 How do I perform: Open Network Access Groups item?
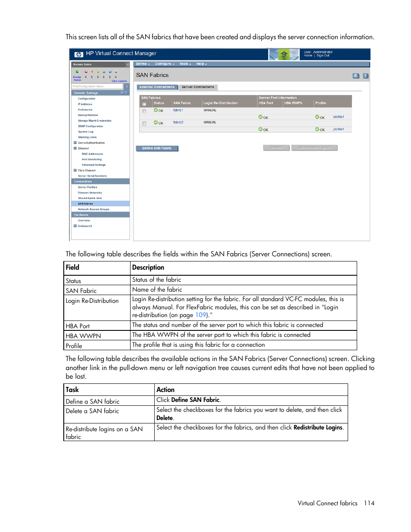[93, 209]
